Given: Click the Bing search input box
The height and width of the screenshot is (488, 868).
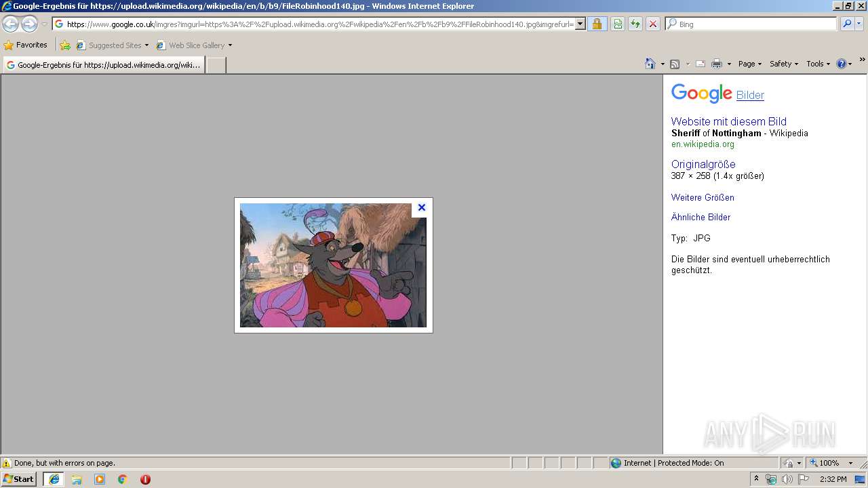Looking at the screenshot, I should tap(751, 24).
